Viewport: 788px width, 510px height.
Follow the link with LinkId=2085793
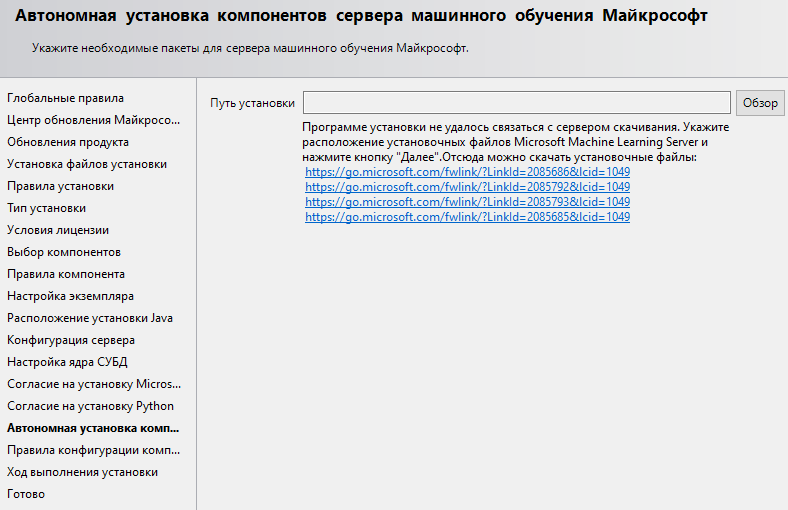pos(467,202)
